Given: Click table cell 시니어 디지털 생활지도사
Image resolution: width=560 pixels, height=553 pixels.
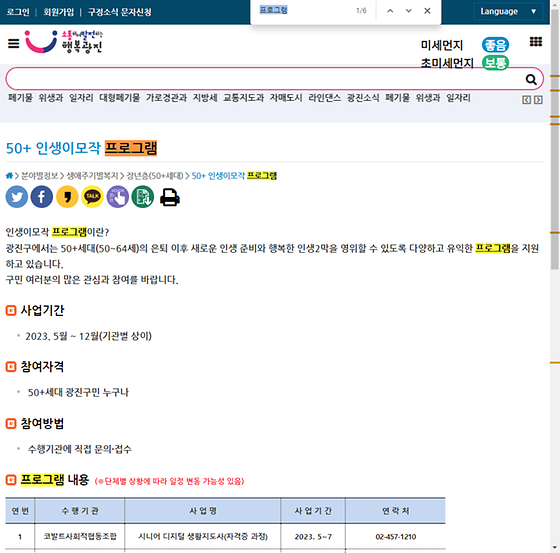Looking at the screenshot, I should point(203,536).
